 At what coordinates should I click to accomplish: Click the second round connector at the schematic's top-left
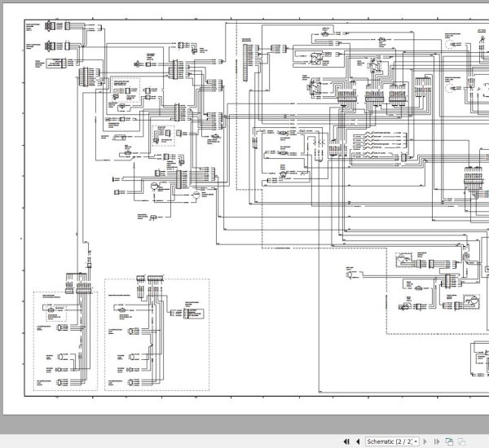(x=49, y=46)
